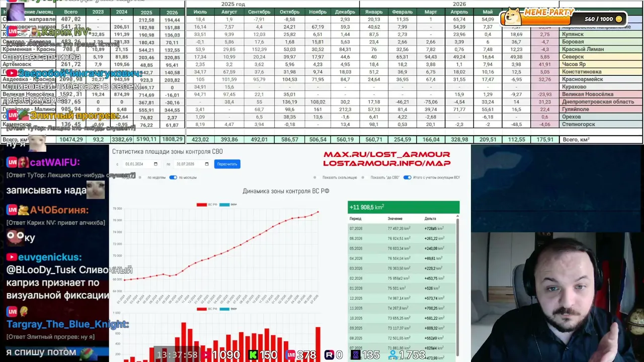Click YouTube badge beside euvgenickus

tap(11, 257)
